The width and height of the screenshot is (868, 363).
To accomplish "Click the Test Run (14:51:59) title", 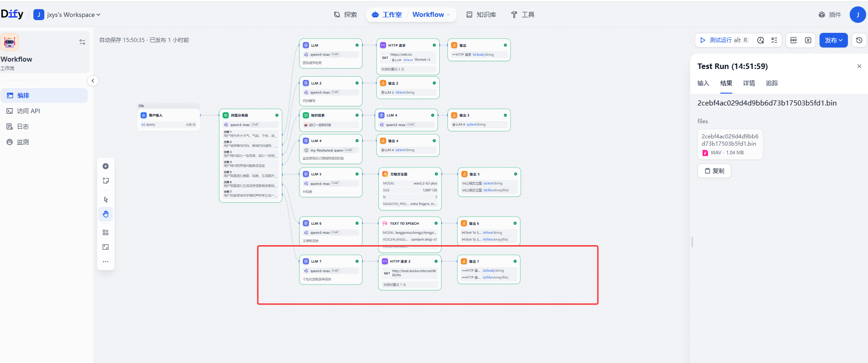I will pos(733,66).
